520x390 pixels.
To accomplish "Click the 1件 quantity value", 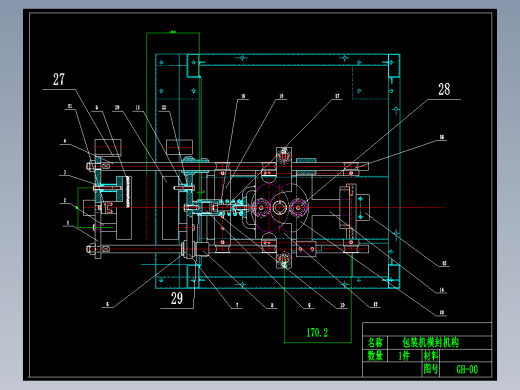I will [x=404, y=356].
